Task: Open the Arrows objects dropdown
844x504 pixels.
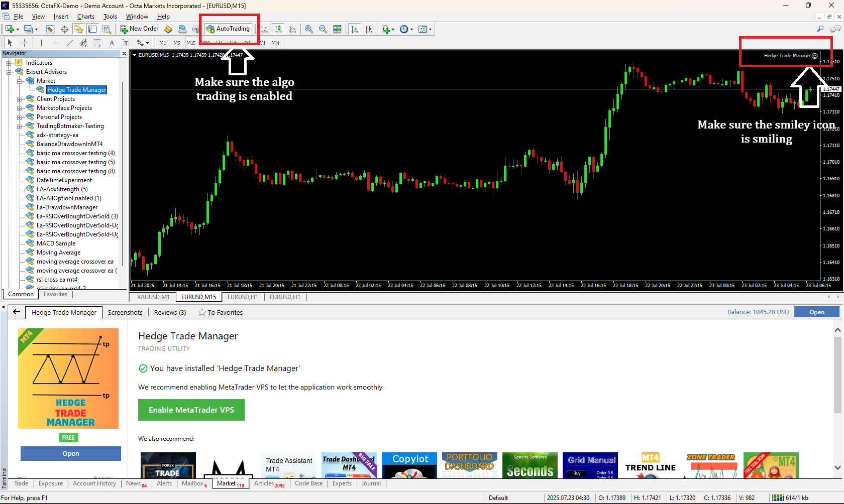Action: (x=143, y=43)
